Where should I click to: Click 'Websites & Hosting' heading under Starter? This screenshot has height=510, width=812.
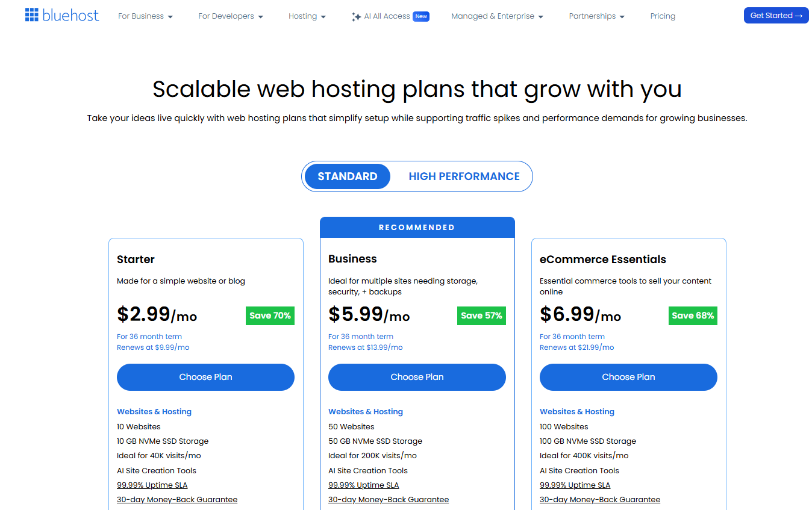154,412
